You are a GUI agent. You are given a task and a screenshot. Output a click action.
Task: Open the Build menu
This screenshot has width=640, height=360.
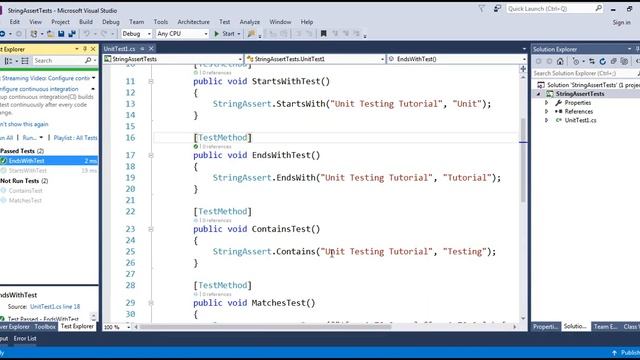[x=86, y=22]
